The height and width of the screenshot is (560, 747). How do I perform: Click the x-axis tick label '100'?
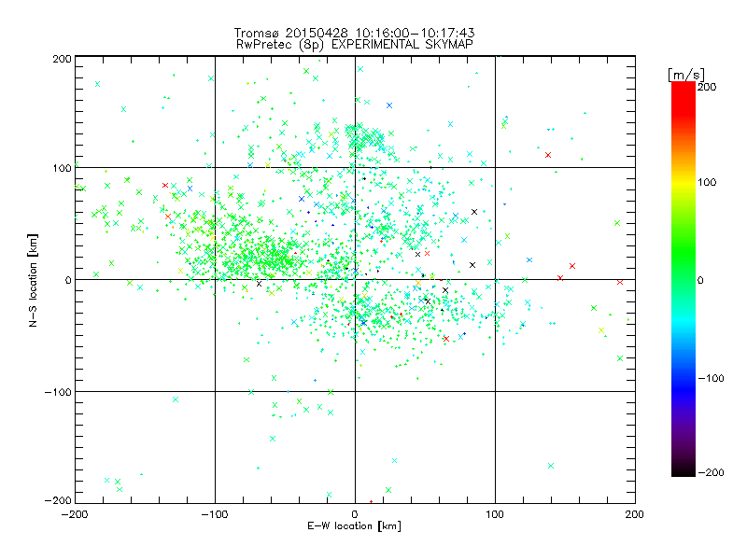[495, 514]
